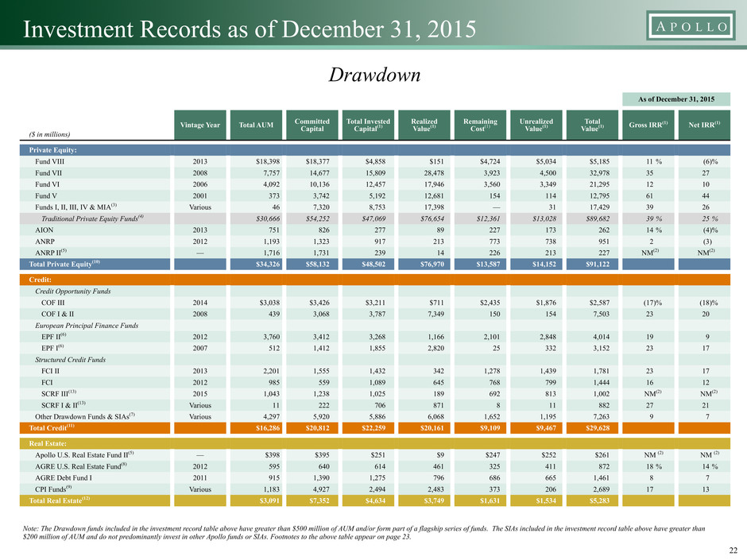Select the SCRF III row label
Screen dimensions: 747x560
coord(59,393)
